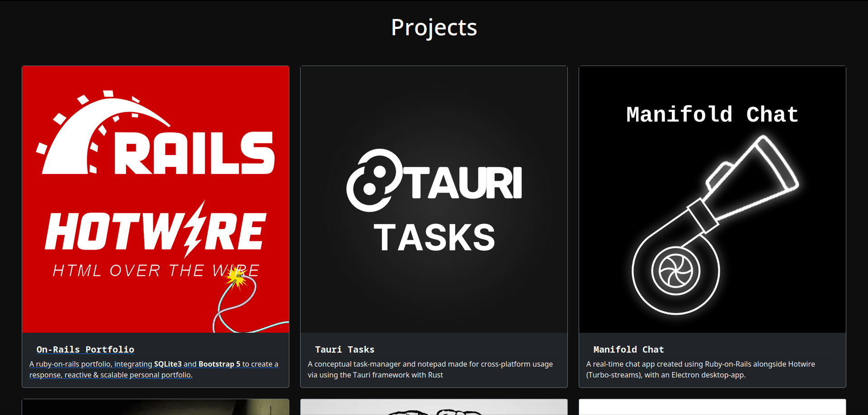This screenshot has height=415, width=868.
Task: Open the Rails Hotwire project thumbnail
Action: coord(156,199)
